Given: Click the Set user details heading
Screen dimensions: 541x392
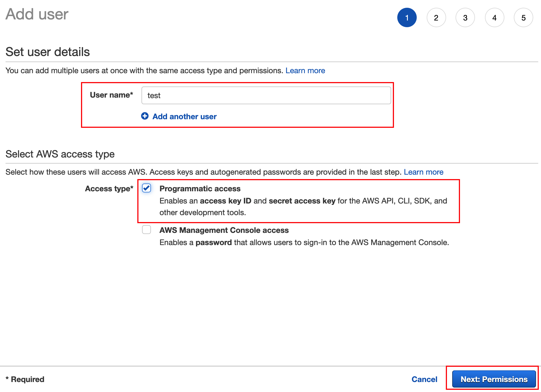Looking at the screenshot, I should [48, 52].
